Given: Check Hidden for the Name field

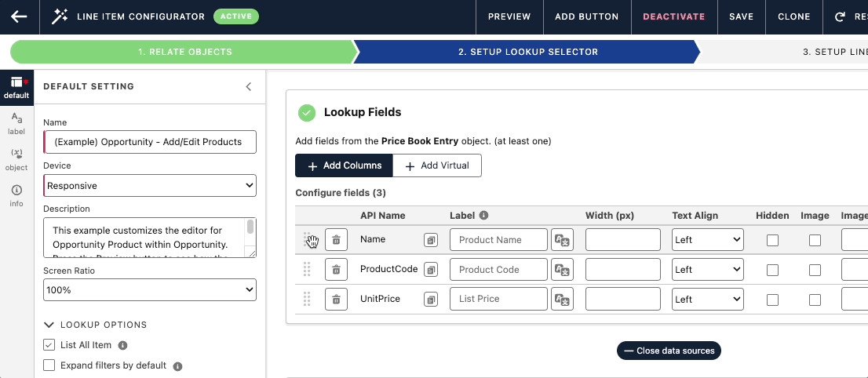Looking at the screenshot, I should pyautogui.click(x=772, y=240).
